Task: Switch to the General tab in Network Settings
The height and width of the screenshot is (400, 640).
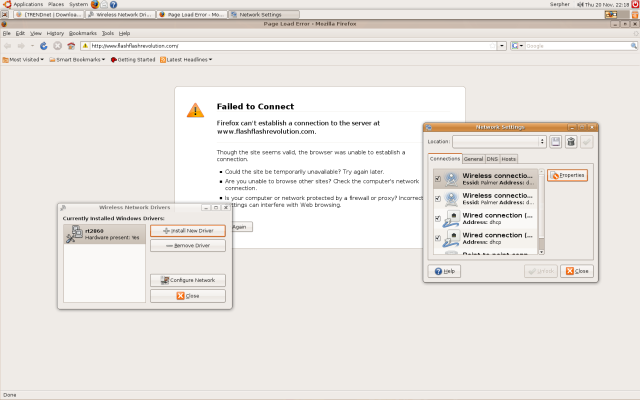Action: click(x=473, y=159)
